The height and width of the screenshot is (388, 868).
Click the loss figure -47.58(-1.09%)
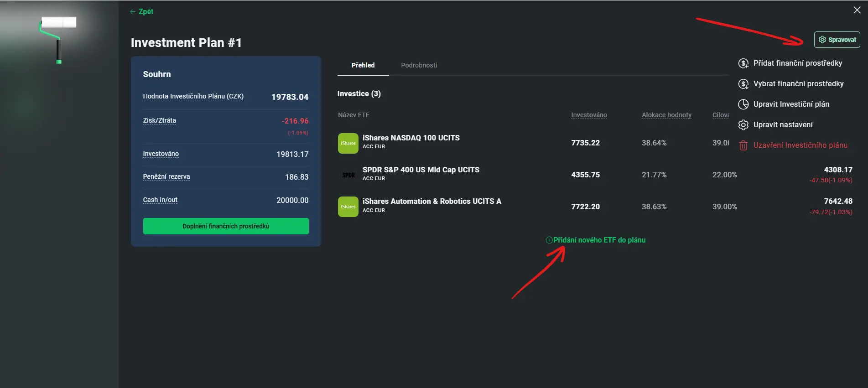click(831, 180)
